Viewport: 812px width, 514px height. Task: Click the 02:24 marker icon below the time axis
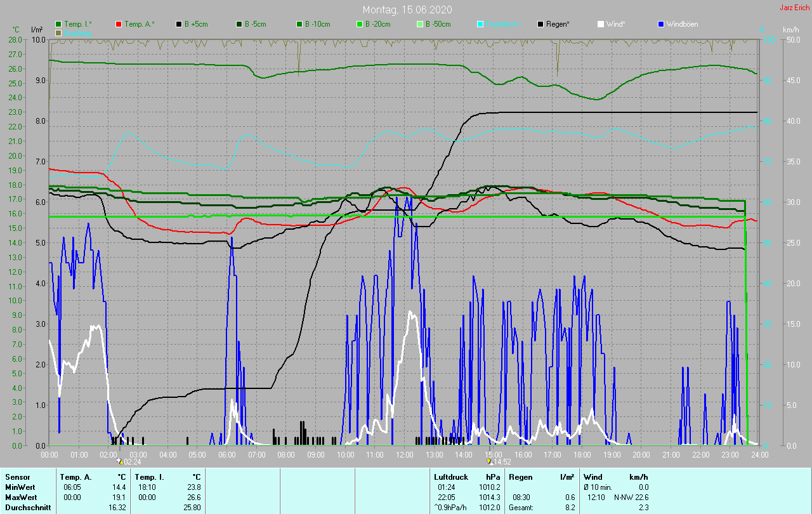point(121,462)
